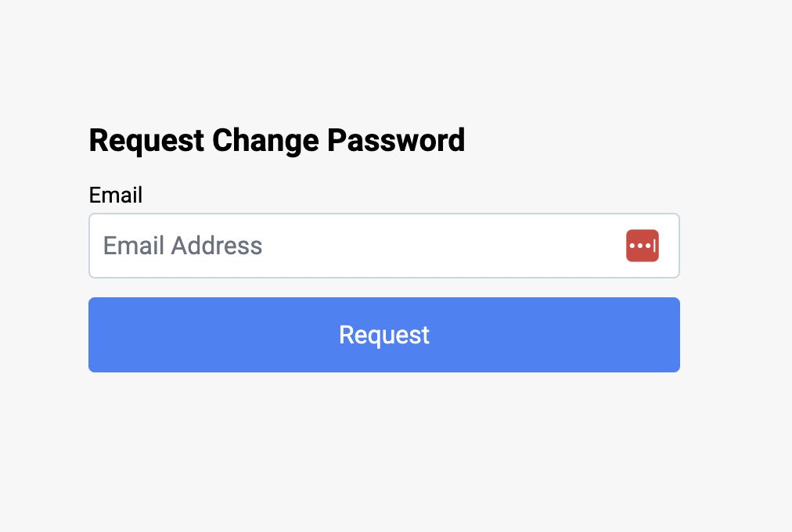The width and height of the screenshot is (792, 532).
Task: Click the Request Change Password heading
Action: [x=277, y=140]
